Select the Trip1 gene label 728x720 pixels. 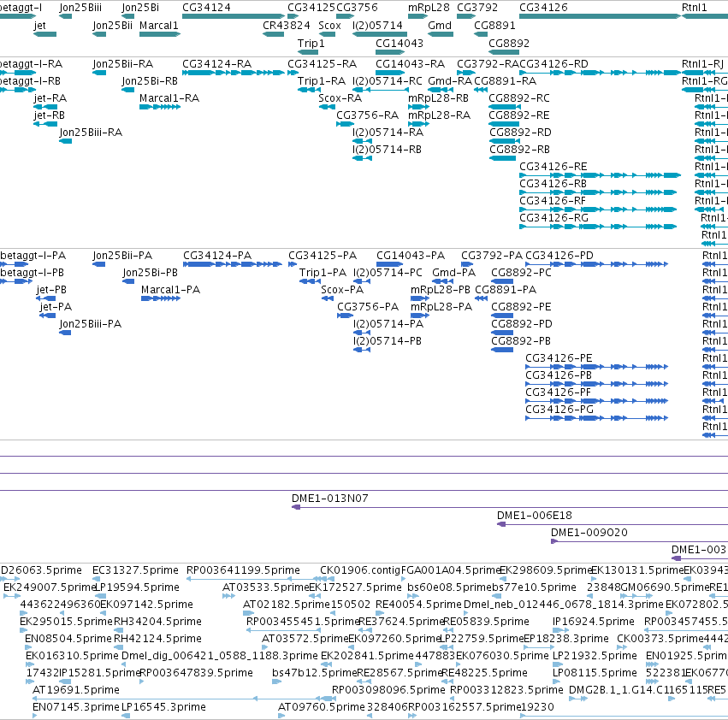click(311, 43)
